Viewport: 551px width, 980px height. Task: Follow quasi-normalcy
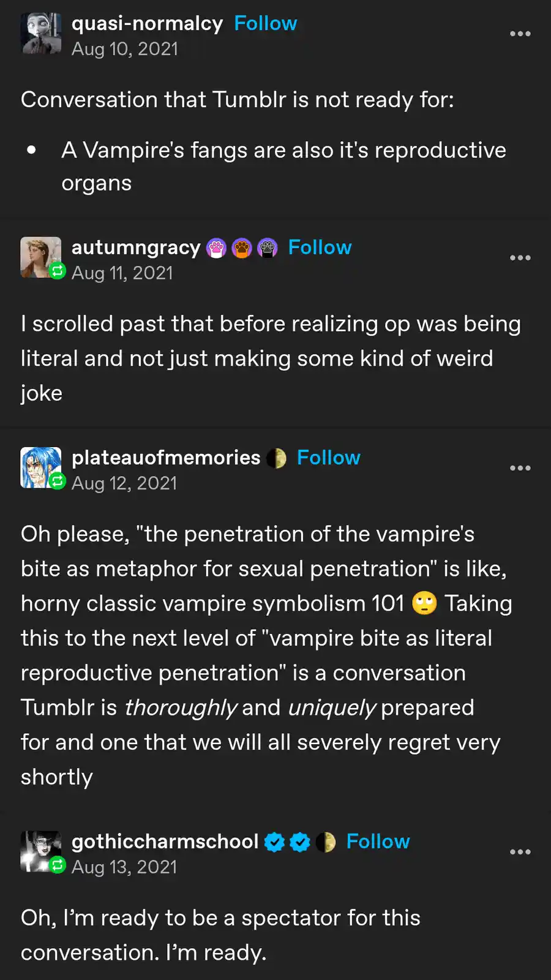click(x=265, y=23)
